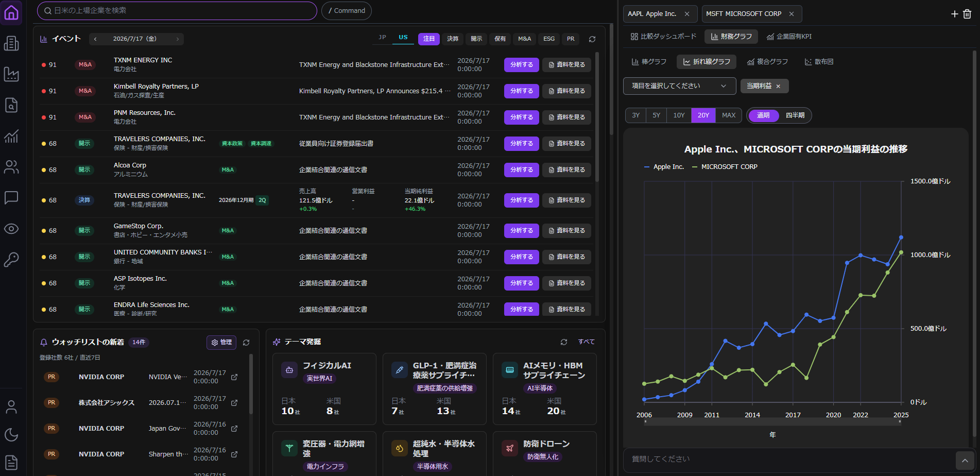Viewport: 980px width, 476px height.
Task: Refresh the イベント events list
Action: 592,39
